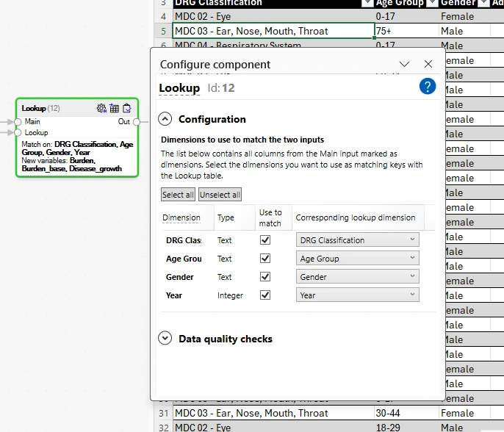The image size is (504, 432).
Task: Click the Dimension column header
Action: [181, 217]
